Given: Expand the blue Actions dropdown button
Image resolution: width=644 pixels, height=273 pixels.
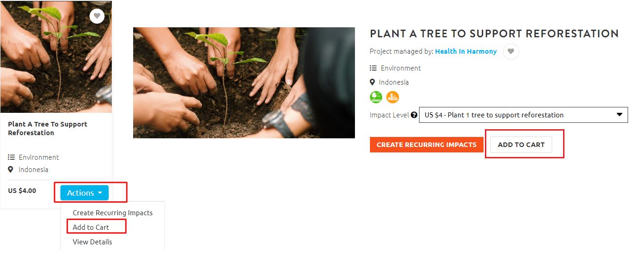Looking at the screenshot, I should (x=85, y=193).
